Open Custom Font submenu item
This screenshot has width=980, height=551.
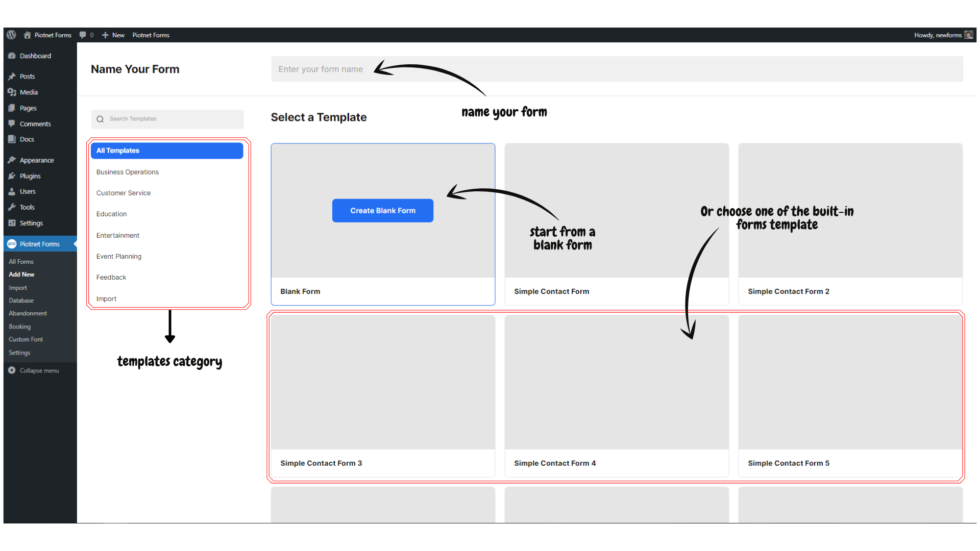(x=26, y=339)
